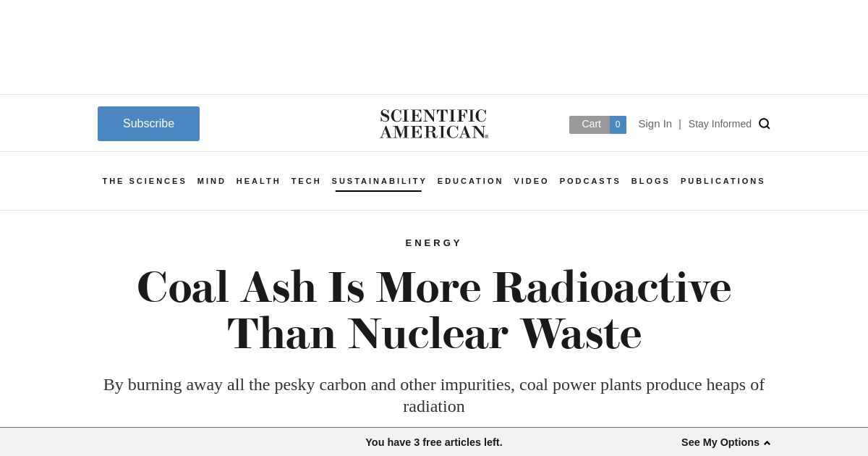Go to the Video section
Viewport: 868px width, 456px height.
pyautogui.click(x=531, y=181)
